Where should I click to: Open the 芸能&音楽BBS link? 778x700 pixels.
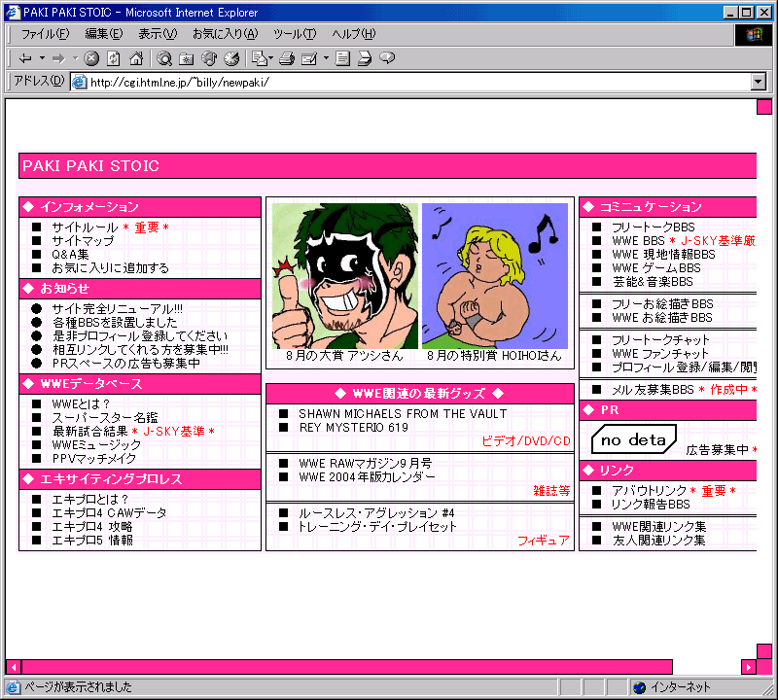(x=653, y=282)
